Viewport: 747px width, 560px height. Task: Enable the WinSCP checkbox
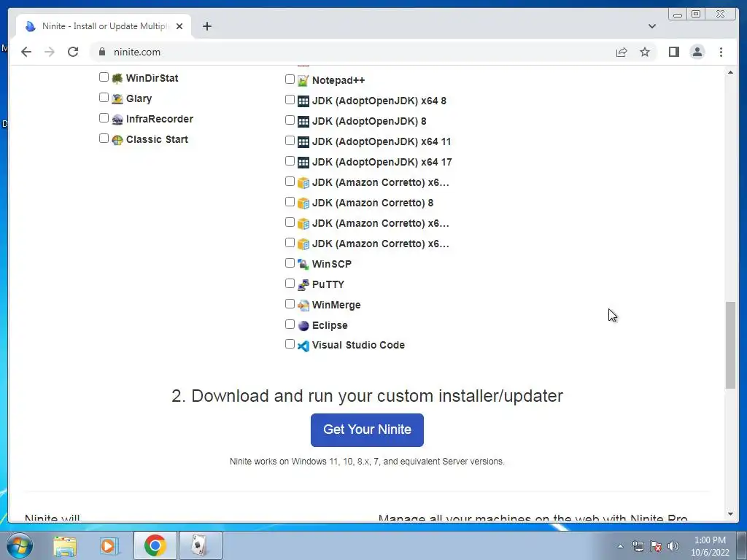(290, 262)
